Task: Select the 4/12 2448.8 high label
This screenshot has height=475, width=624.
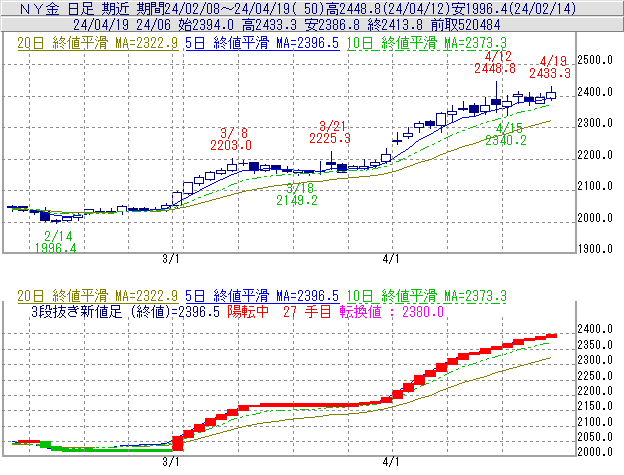Action: click(x=495, y=62)
